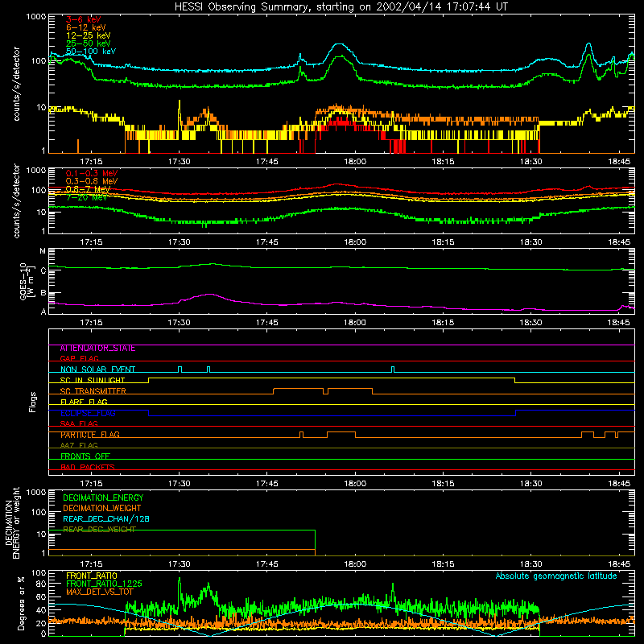Click the REAR_DEC_WEIGHT legend label

point(99,530)
